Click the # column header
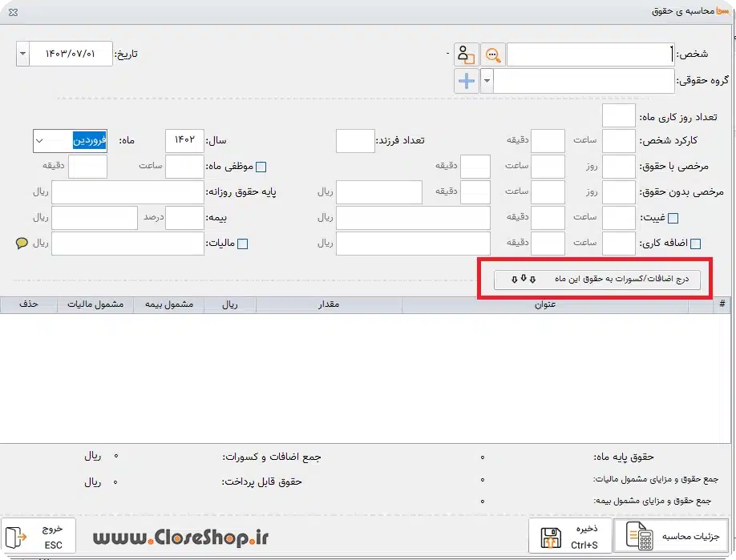Image resolution: width=736 pixels, height=560 pixels. 722,305
